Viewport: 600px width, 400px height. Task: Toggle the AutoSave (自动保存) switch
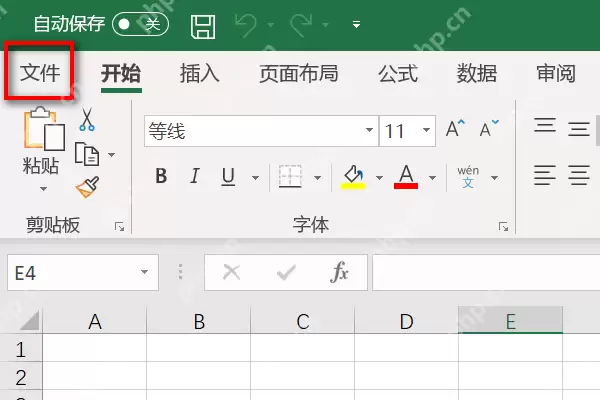pos(140,24)
